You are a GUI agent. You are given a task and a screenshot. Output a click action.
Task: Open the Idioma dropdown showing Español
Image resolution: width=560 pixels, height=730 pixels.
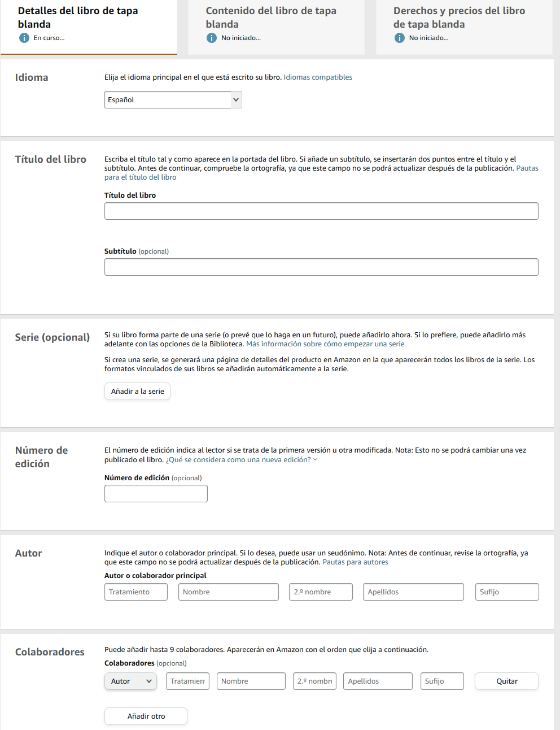click(x=173, y=100)
